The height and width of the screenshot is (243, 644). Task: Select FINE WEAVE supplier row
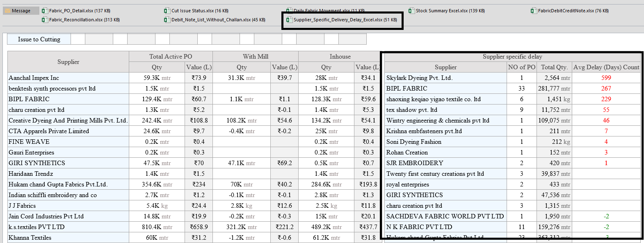pyautogui.click(x=69, y=142)
